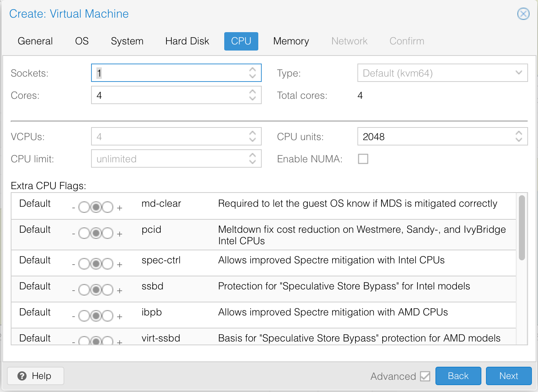Enable the NUMA checkbox
The width and height of the screenshot is (538, 392).
[363, 159]
